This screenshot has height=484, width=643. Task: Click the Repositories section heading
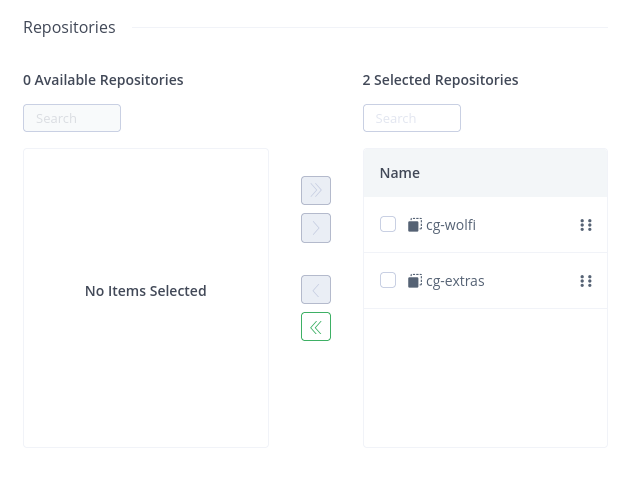pyautogui.click(x=69, y=28)
